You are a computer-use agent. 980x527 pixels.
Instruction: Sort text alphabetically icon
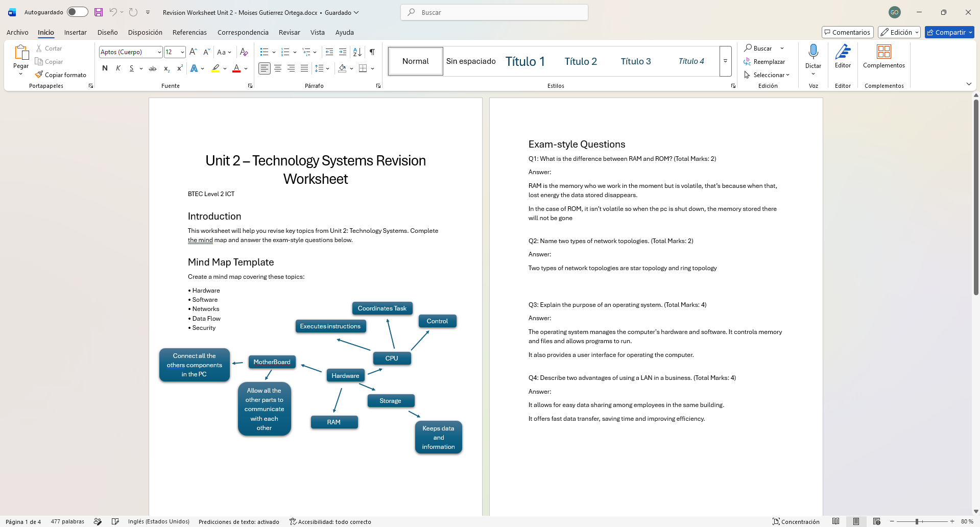357,52
